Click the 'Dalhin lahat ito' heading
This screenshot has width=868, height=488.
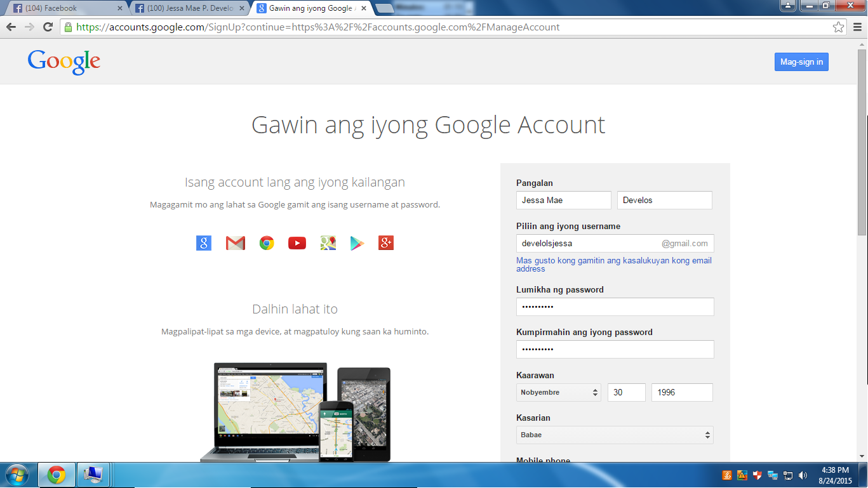pyautogui.click(x=295, y=309)
